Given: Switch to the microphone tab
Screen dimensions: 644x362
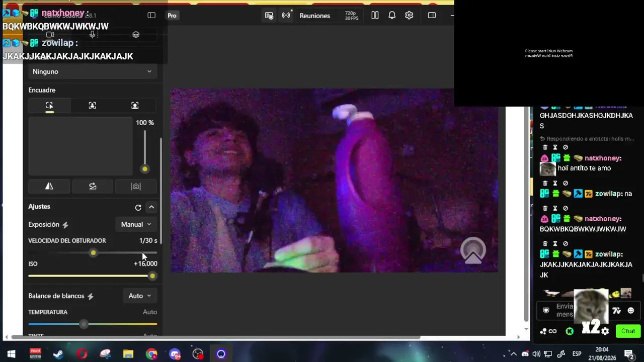Looking at the screenshot, I should (x=93, y=35).
